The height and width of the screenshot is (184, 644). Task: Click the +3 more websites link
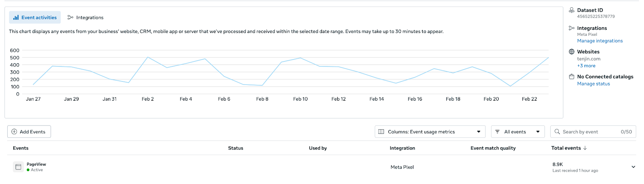[x=586, y=66]
